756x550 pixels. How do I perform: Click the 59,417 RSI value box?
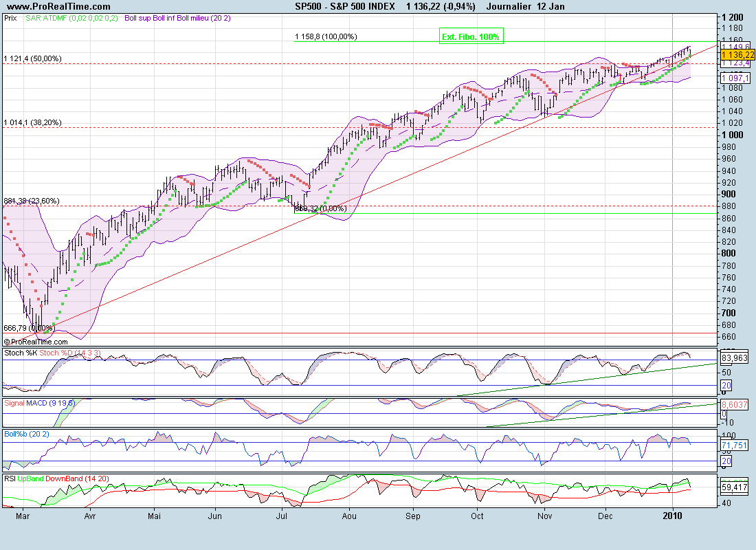coord(734,487)
